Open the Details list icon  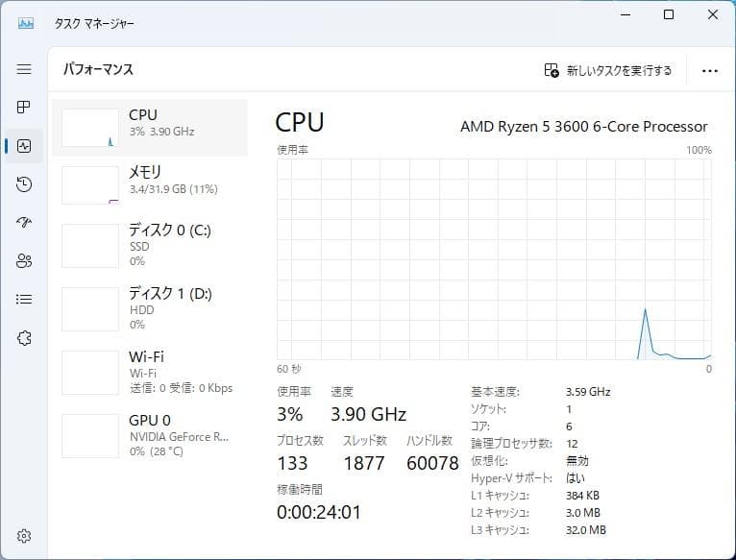[24, 299]
